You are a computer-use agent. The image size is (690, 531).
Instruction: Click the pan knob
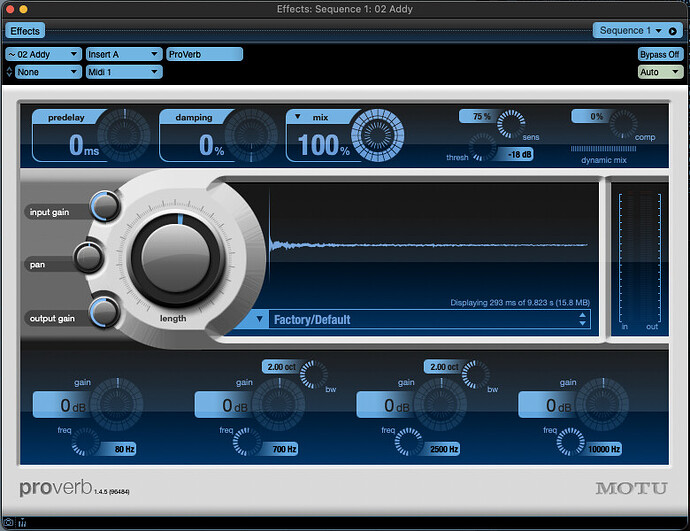pos(88,257)
